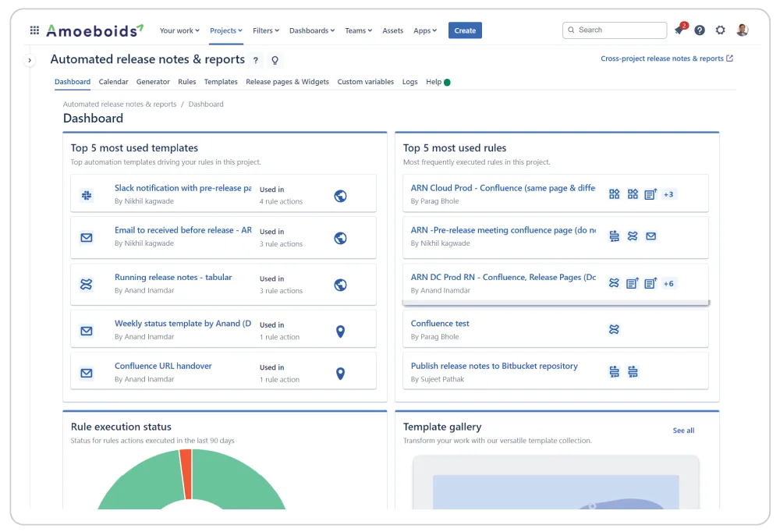Image resolution: width=780 pixels, height=532 pixels.
Task: Click the +6 badge on ARN DC Prod RN rule
Action: point(668,284)
